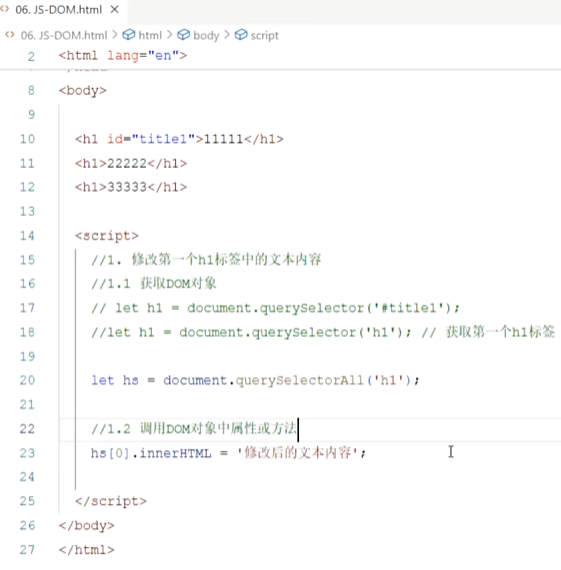Click line number 20 in the gutter
This screenshot has width=561, height=570.
(x=27, y=381)
